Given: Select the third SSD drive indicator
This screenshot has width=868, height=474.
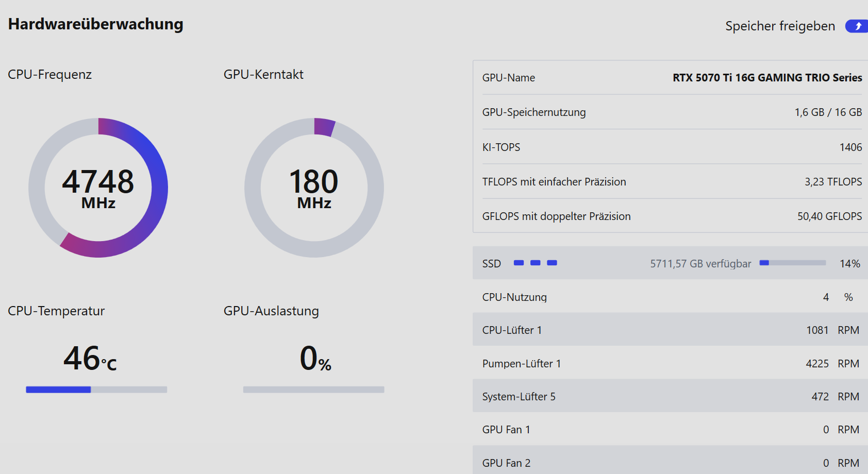Looking at the screenshot, I should [x=552, y=263].
